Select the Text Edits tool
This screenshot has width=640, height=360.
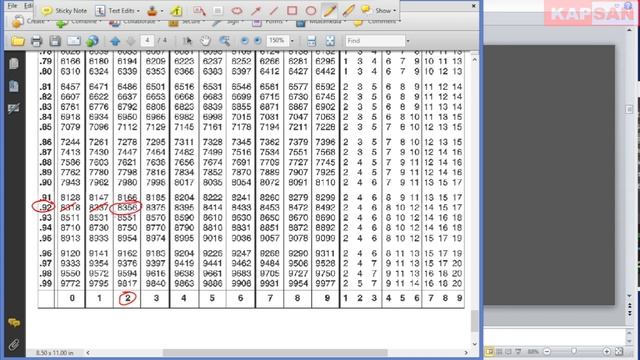pyautogui.click(x=115, y=11)
